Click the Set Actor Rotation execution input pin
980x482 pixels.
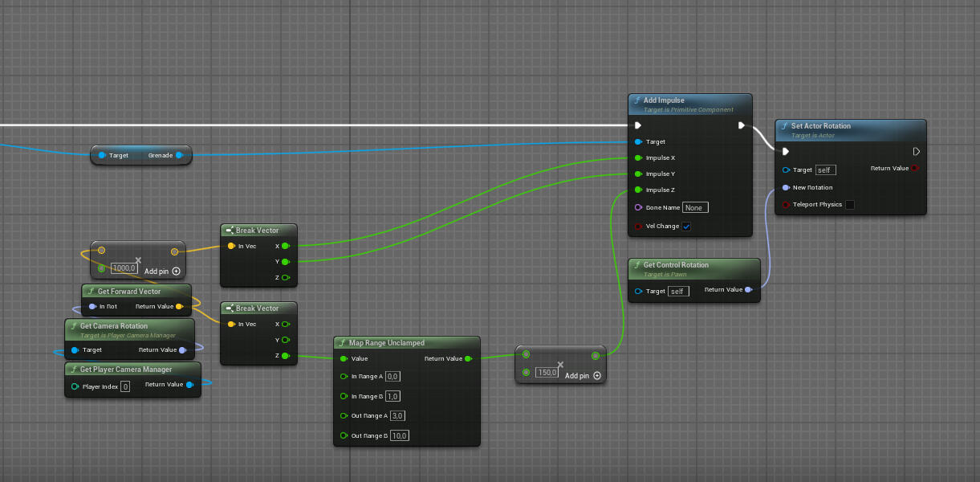pos(786,151)
